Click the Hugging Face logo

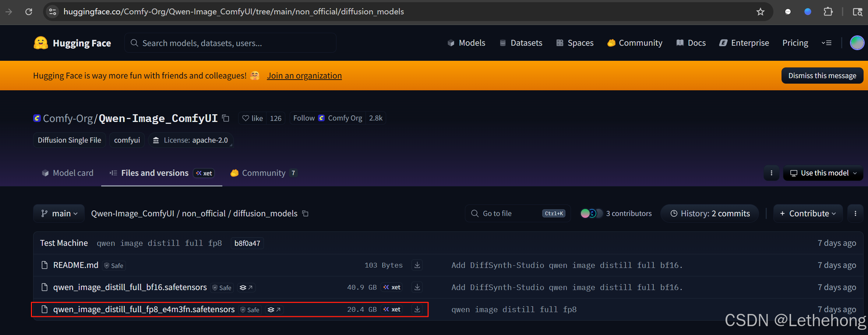[x=72, y=43]
